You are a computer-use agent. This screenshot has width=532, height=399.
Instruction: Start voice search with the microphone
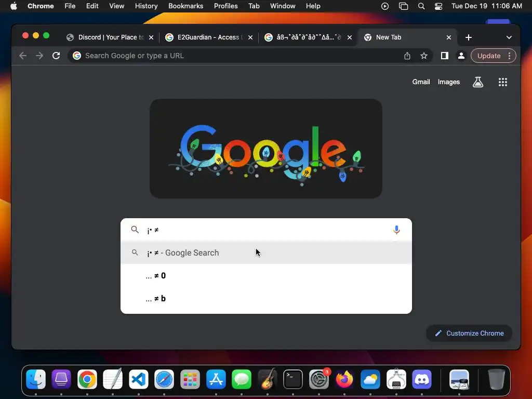[x=396, y=230]
